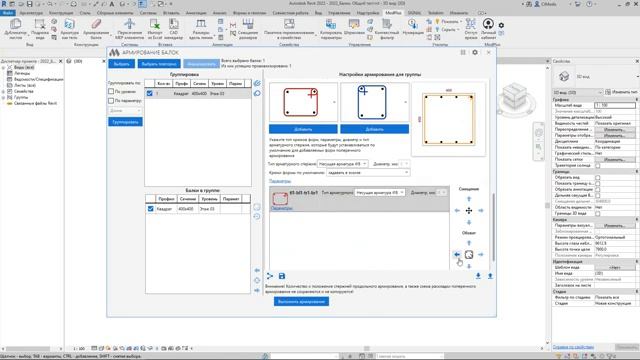Toggle Границы 3D вида checkbox
Image resolution: width=640 pixels, height=360 pixels.
pos(598,213)
